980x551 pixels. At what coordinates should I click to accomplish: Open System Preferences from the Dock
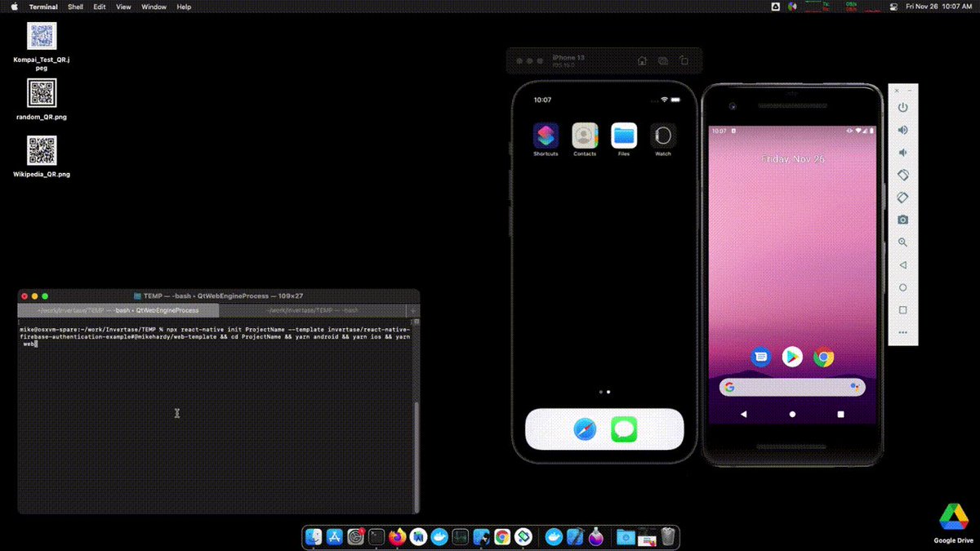[356, 536]
